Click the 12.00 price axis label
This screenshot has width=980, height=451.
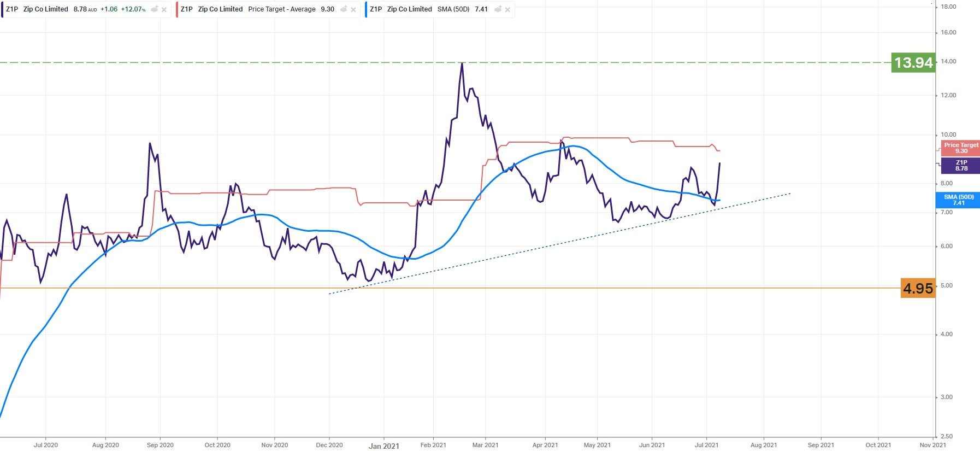tap(948, 95)
